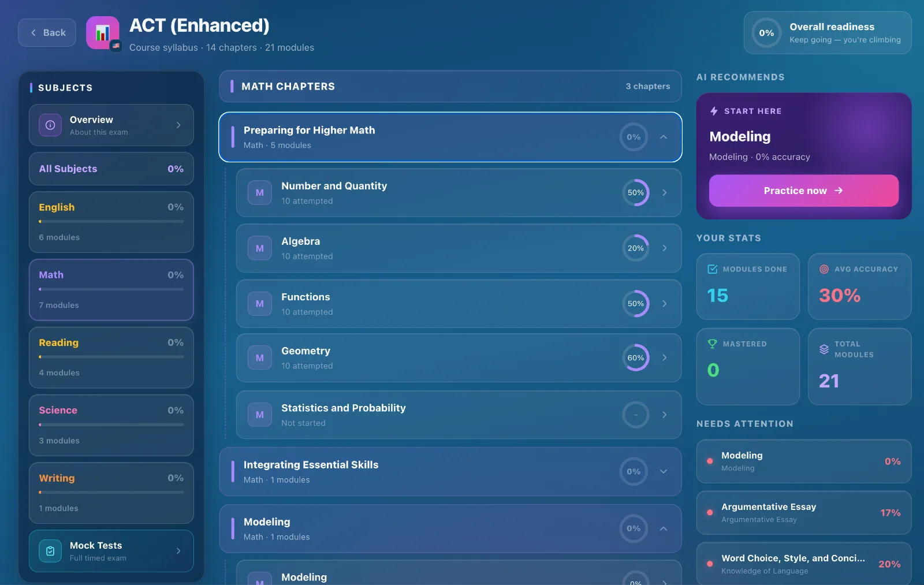924x585 pixels.
Task: Click the Science progress bar
Action: coord(111,424)
